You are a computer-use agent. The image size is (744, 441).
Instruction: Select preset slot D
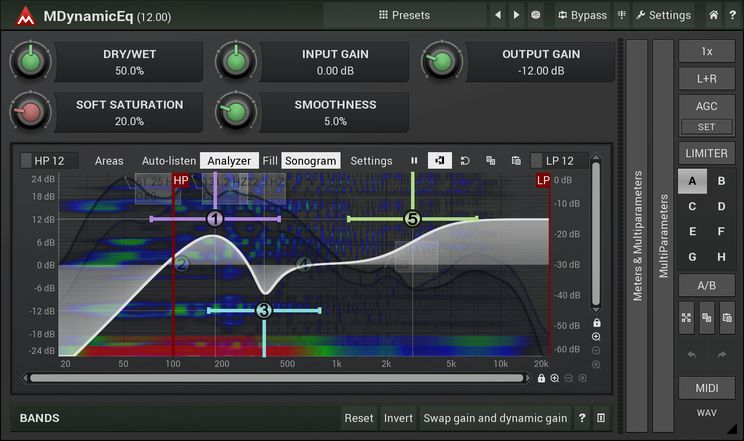pyautogui.click(x=721, y=206)
